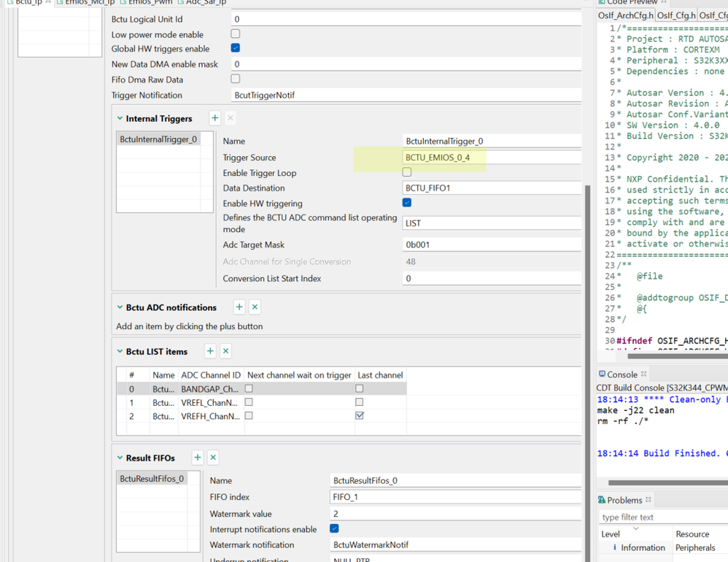Collapse the Bctu ADC notifications section
The image size is (728, 562).
pyautogui.click(x=120, y=307)
